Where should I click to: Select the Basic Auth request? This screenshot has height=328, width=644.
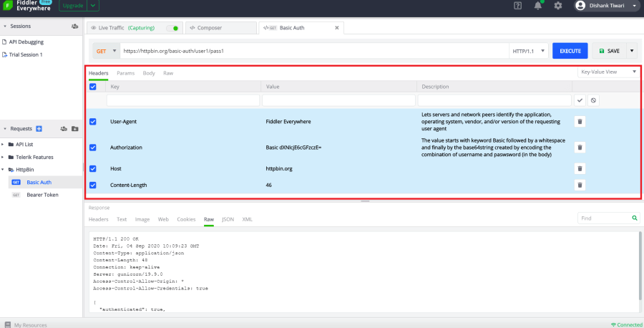pyautogui.click(x=45, y=183)
